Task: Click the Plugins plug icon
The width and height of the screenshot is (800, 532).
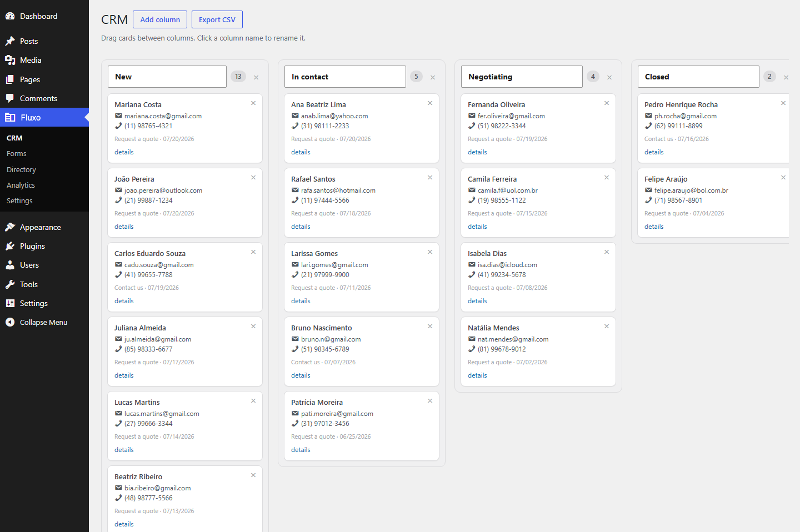Action: 10,246
